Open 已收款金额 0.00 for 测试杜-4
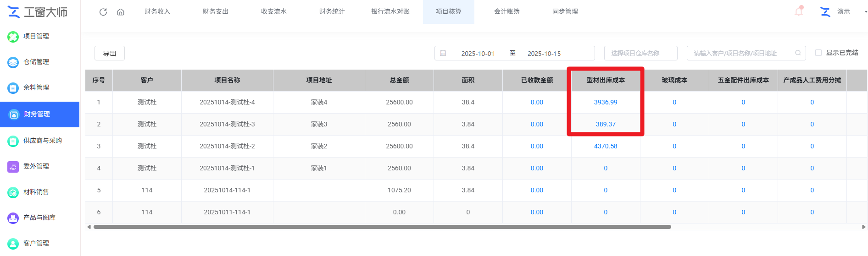Viewport: 868px width, 256px height. coord(537,102)
